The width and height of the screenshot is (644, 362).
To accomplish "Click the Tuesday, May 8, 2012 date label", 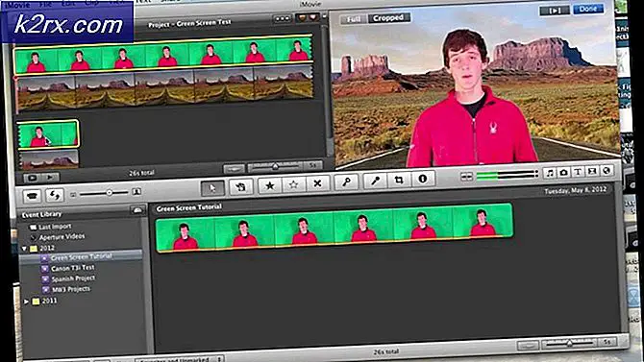I will pos(575,191).
